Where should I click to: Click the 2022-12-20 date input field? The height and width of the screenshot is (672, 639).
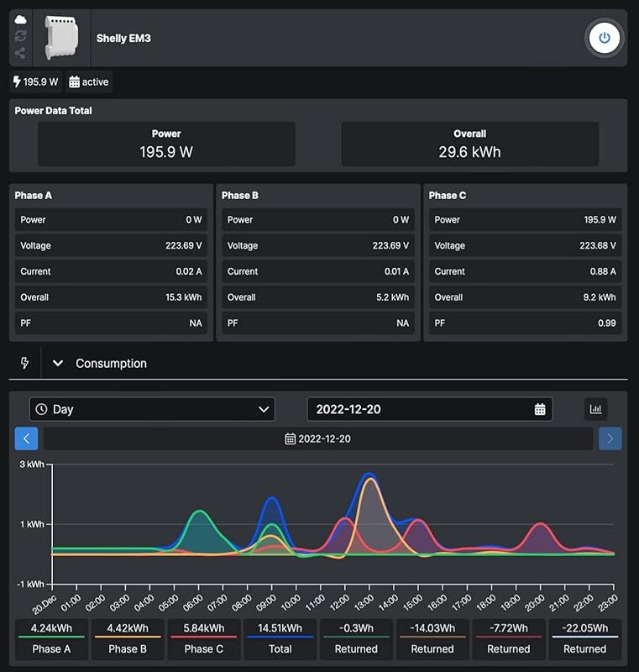(420, 409)
